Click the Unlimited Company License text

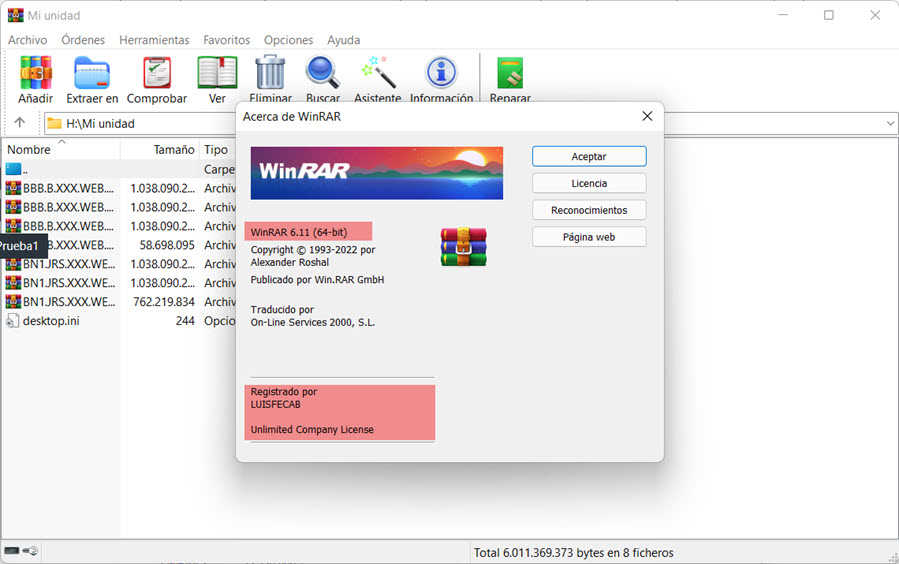[x=312, y=429]
